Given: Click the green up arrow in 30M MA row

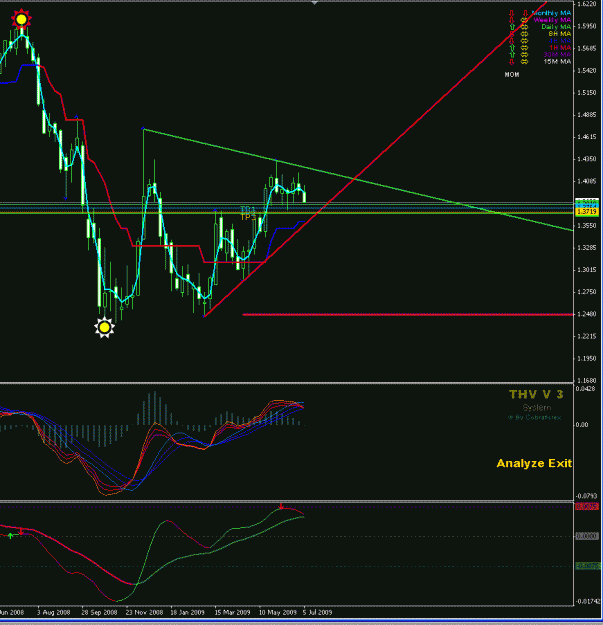Looking at the screenshot, I should [x=512, y=54].
